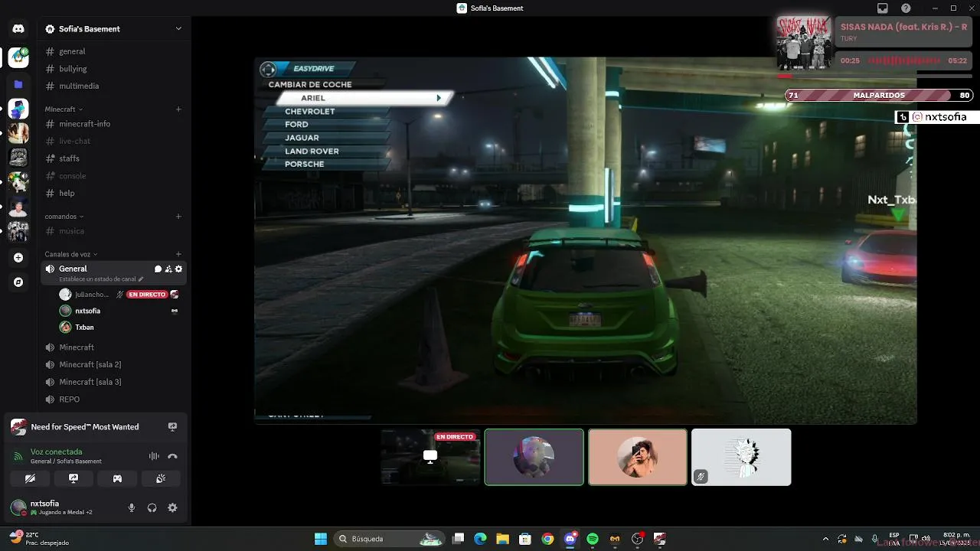The image size is (980, 551).
Task: Collapse the Minecraft channel category
Action: point(64,109)
